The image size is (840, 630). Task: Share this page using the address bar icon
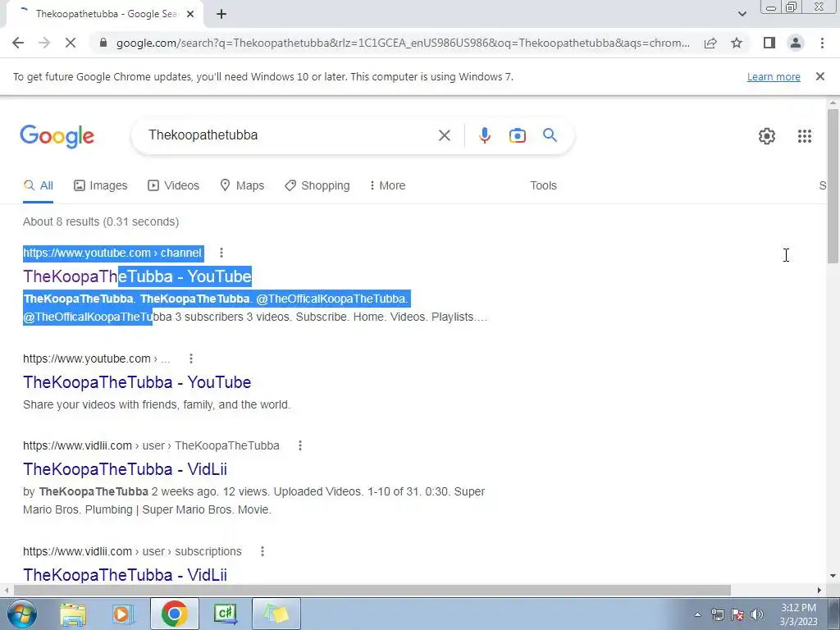tap(710, 43)
